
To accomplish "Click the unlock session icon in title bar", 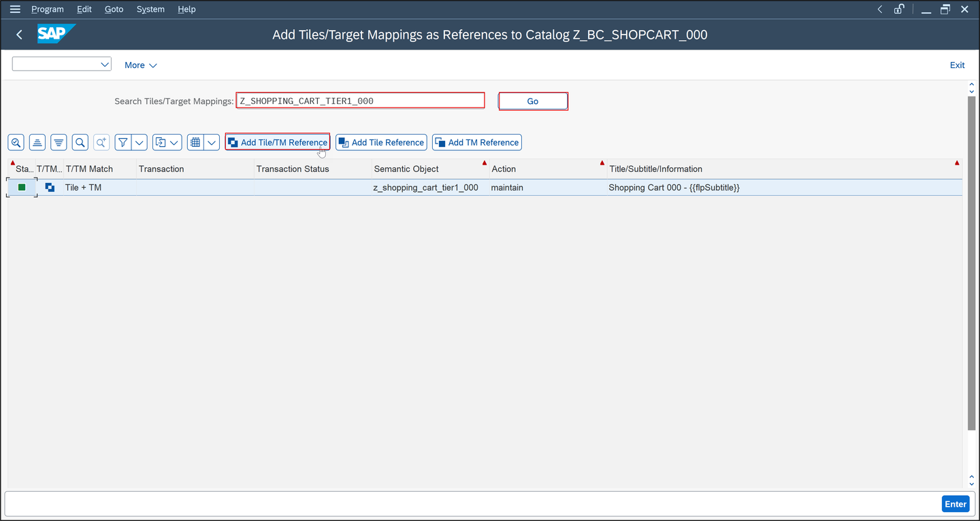I will pos(899,10).
